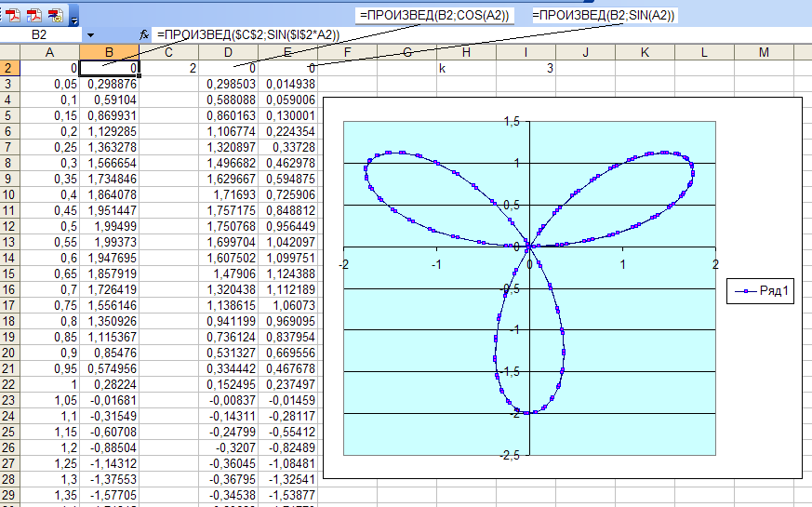Click the vertical axis label 1,5
The height and width of the screenshot is (507, 812).
point(512,121)
